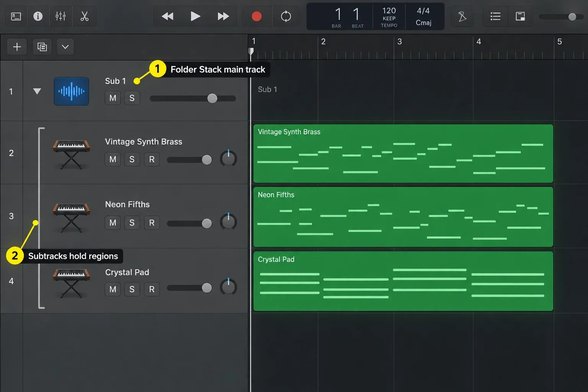
Task: Record-enable the Vintage Synth Brass track
Action: (152, 159)
